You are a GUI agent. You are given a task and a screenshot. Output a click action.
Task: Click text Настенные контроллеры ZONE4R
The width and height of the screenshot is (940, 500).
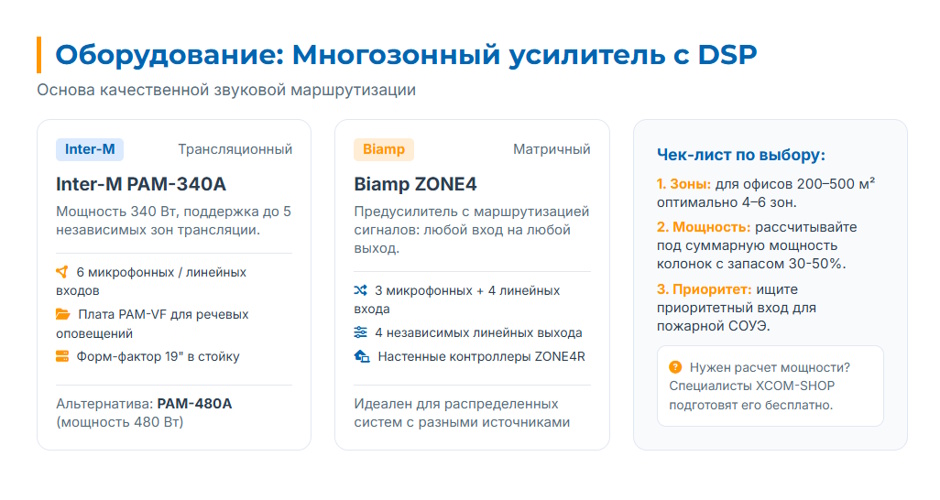point(481,357)
